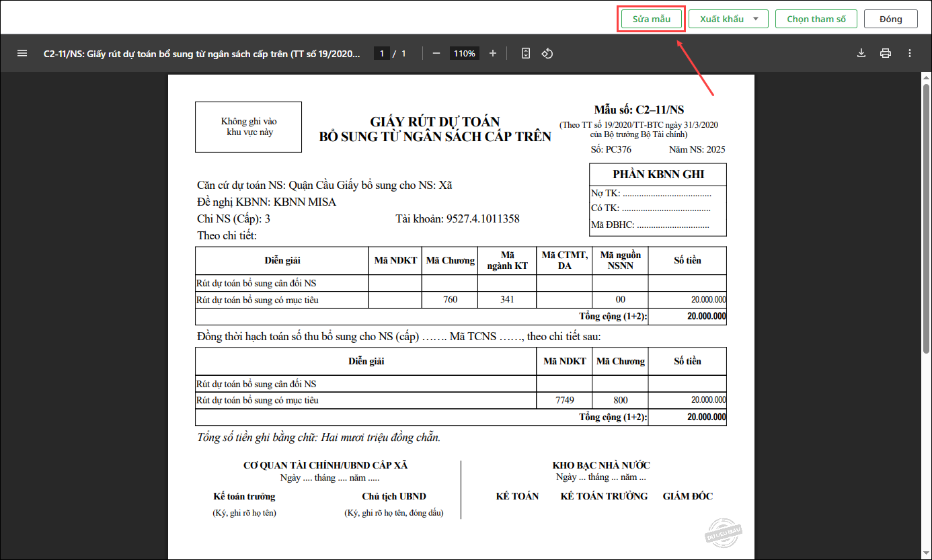Click the Sửa mẫu button
The height and width of the screenshot is (560, 932).
tap(652, 19)
